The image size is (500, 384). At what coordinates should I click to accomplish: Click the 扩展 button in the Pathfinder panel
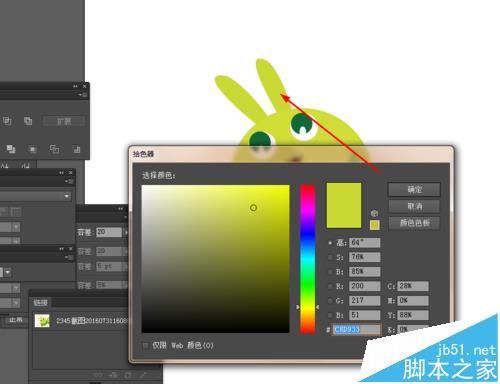point(64,121)
